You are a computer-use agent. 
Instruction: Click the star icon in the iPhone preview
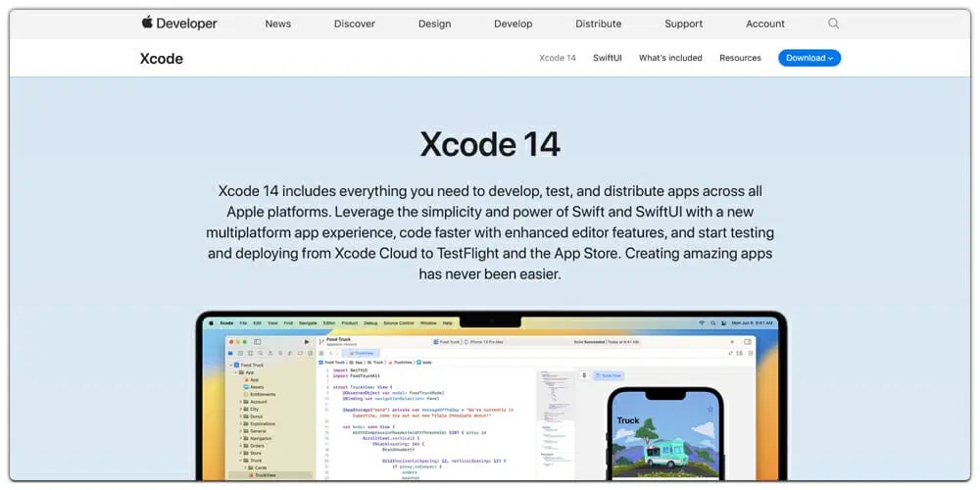pyautogui.click(x=710, y=410)
